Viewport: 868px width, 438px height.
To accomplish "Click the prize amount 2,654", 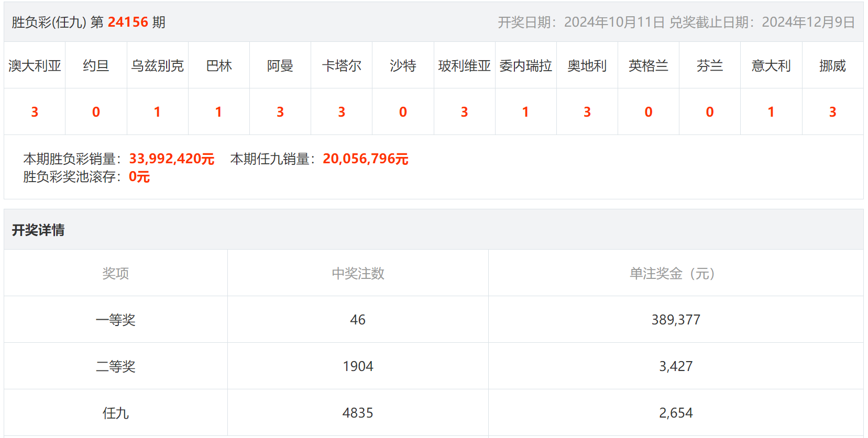I will point(676,413).
